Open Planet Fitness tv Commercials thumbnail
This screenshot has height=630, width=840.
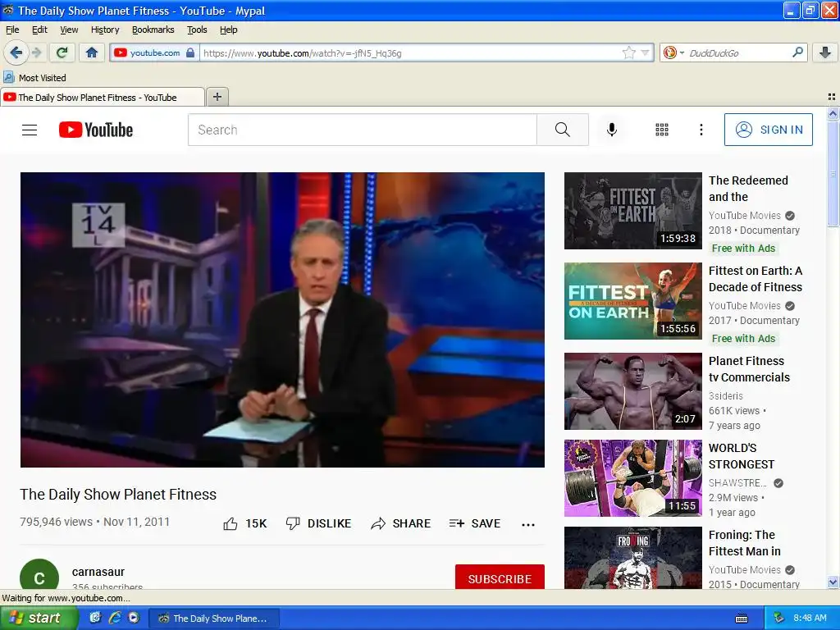coord(632,391)
